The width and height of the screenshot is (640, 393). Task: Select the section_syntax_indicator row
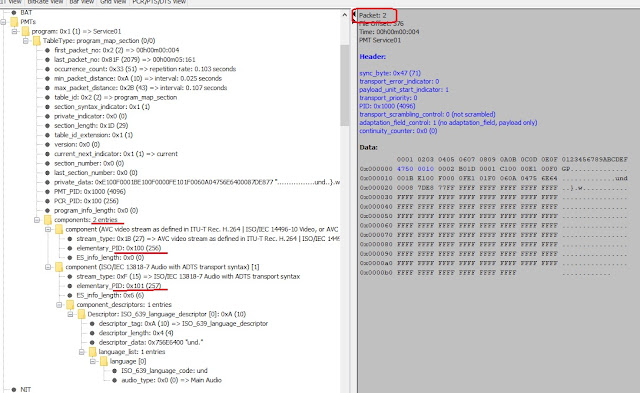coord(102,107)
